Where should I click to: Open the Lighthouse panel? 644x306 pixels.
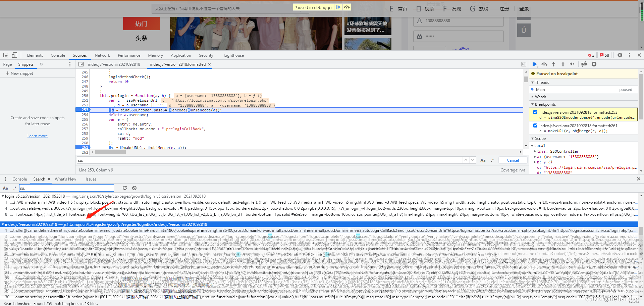click(234, 55)
